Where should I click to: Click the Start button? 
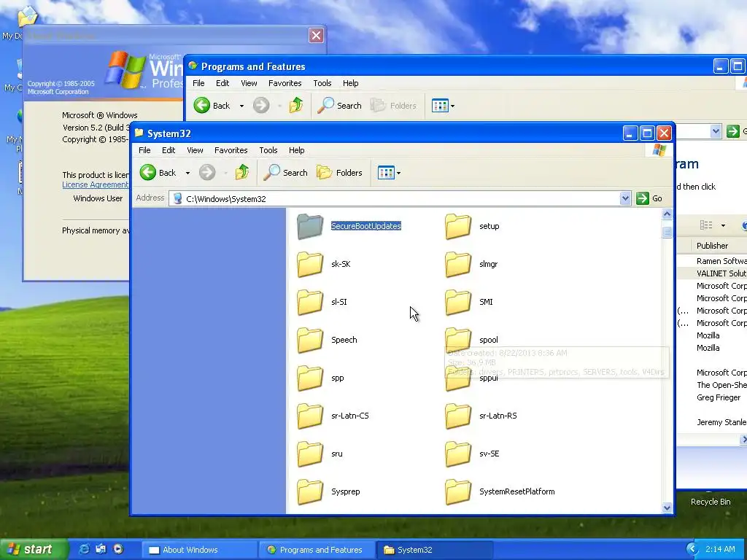34,550
